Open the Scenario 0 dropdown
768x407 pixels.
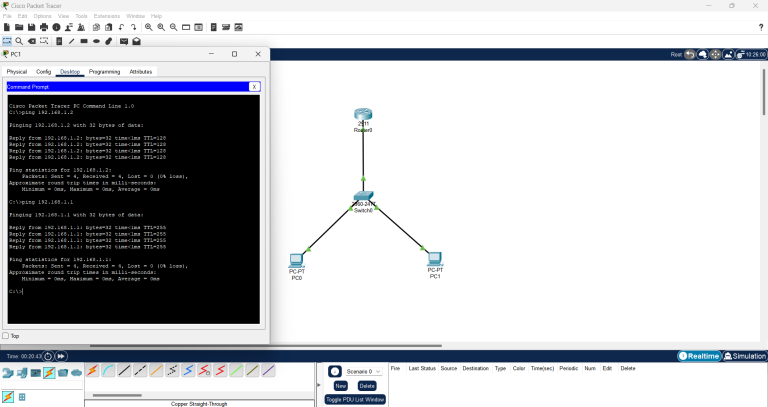(x=363, y=372)
